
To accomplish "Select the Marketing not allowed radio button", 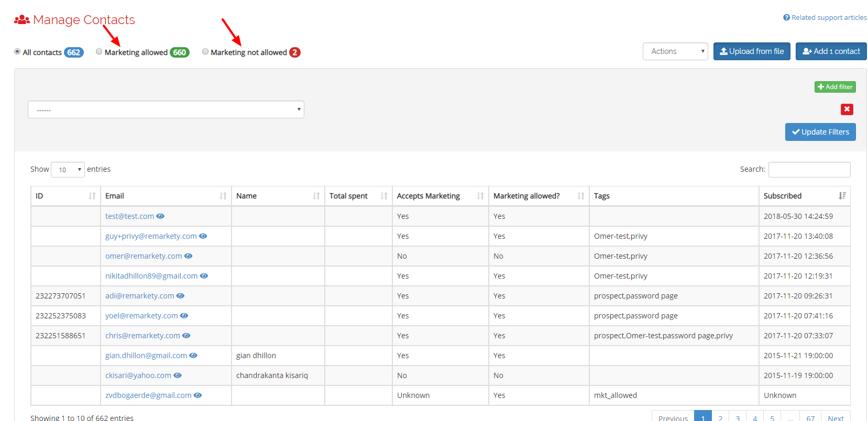I will [205, 51].
